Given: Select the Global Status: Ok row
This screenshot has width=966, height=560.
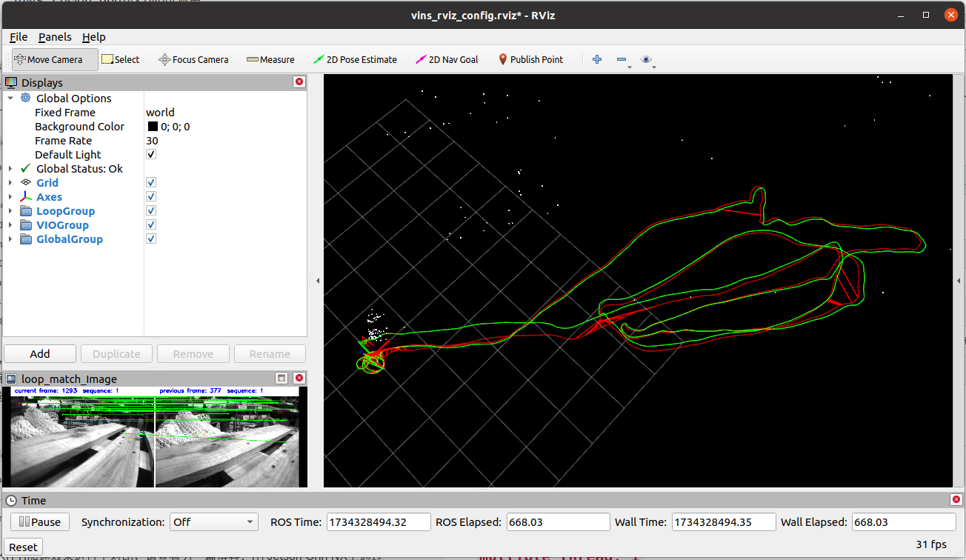Looking at the screenshot, I should click(x=79, y=168).
